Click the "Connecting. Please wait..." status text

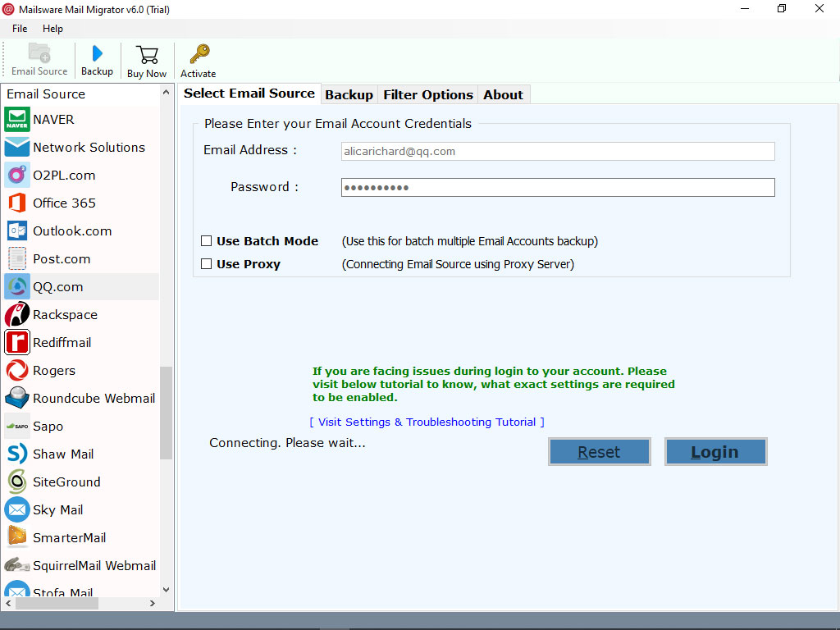tap(288, 443)
